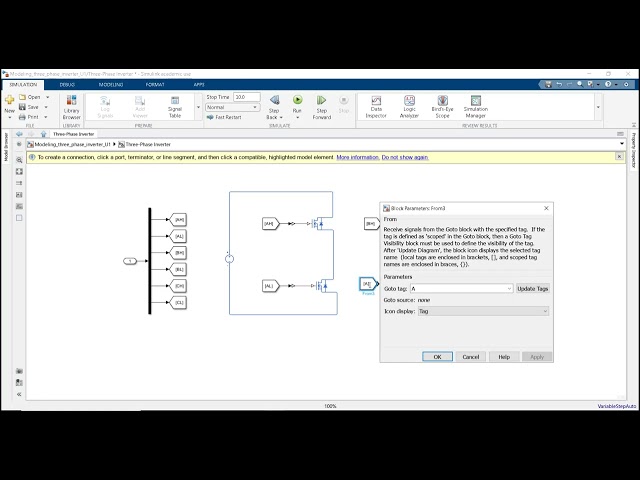Viewport: 640px width, 480px height.
Task: Launch the Logic Analyzer
Action: [409, 107]
